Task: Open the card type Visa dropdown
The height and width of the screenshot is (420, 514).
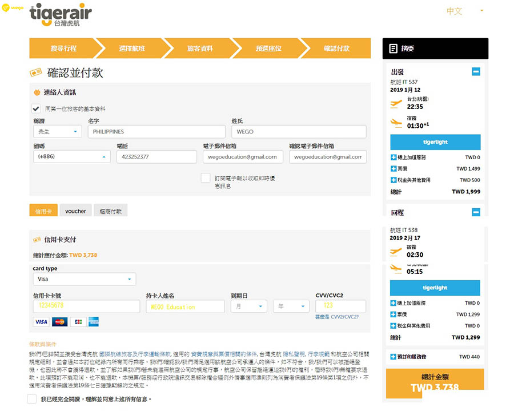Action: [x=85, y=279]
